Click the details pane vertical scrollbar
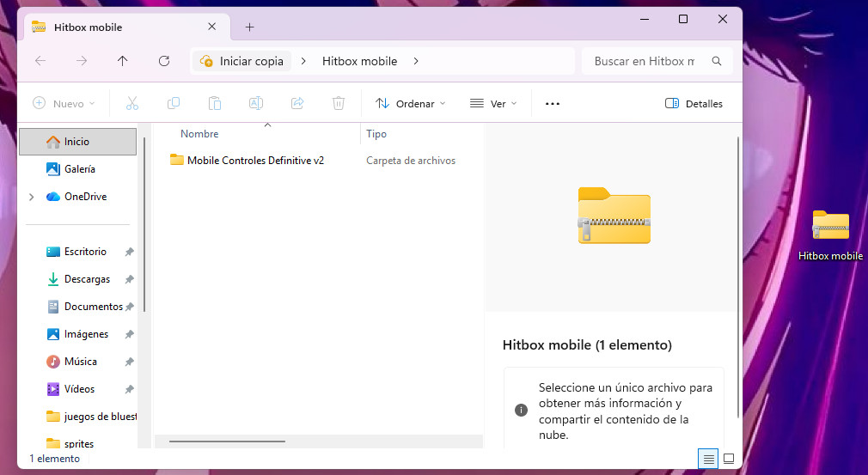Viewport: 868px width, 475px height. 738,277
